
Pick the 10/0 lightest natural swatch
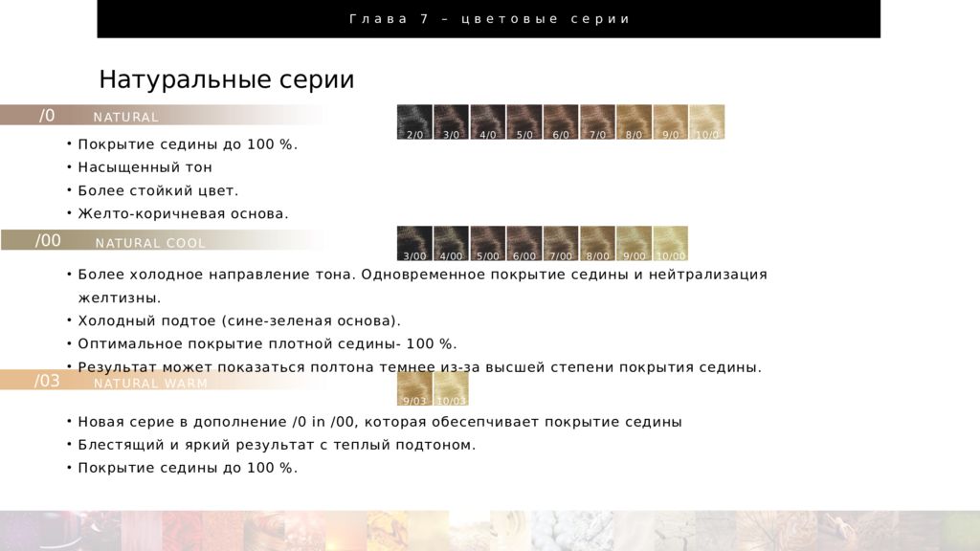[x=707, y=121]
